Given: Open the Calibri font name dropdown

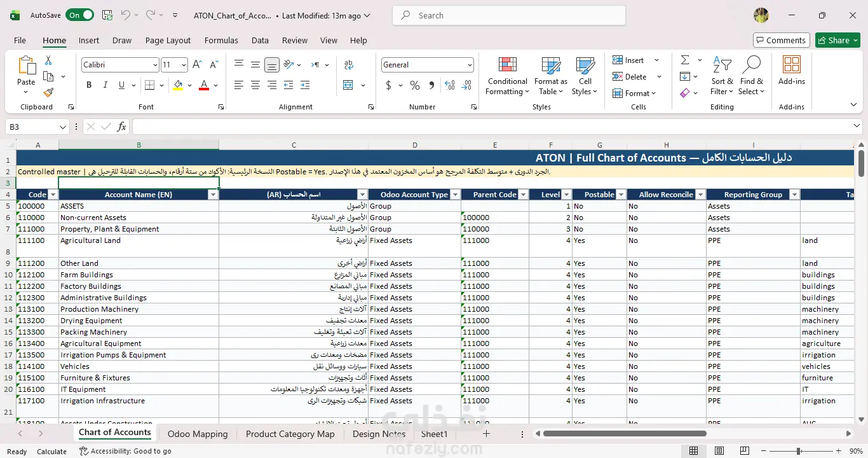Looking at the screenshot, I should point(155,65).
